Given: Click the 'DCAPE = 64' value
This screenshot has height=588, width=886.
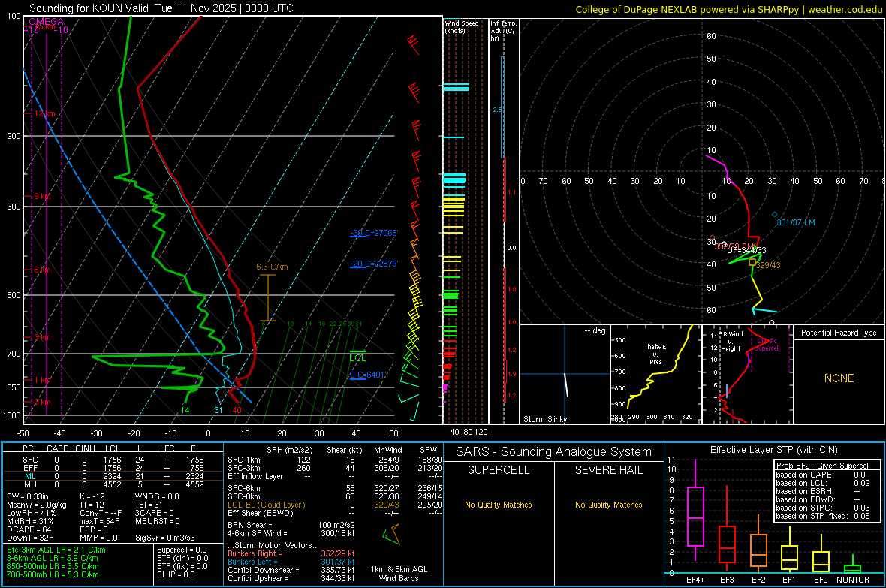Looking at the screenshot, I should pyautogui.click(x=29, y=529).
